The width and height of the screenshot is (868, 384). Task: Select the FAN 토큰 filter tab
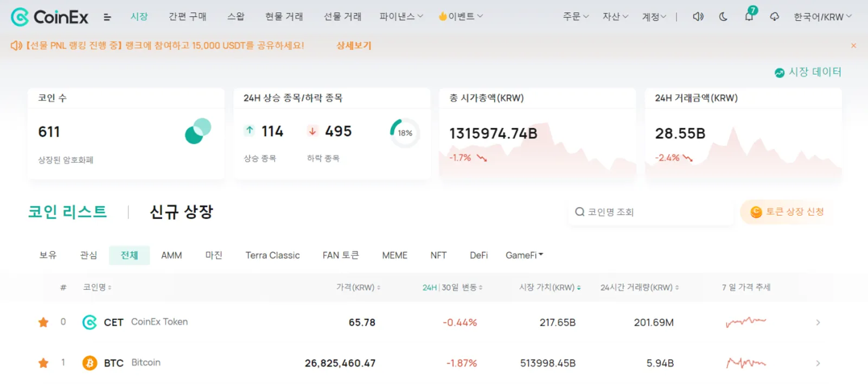(341, 255)
